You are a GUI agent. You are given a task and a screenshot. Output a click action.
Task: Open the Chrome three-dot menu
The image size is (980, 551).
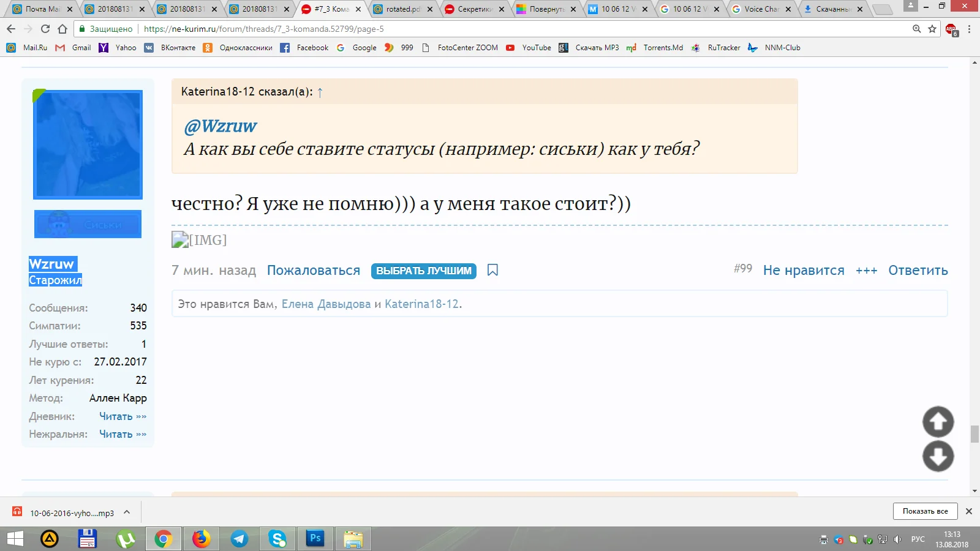pyautogui.click(x=969, y=29)
